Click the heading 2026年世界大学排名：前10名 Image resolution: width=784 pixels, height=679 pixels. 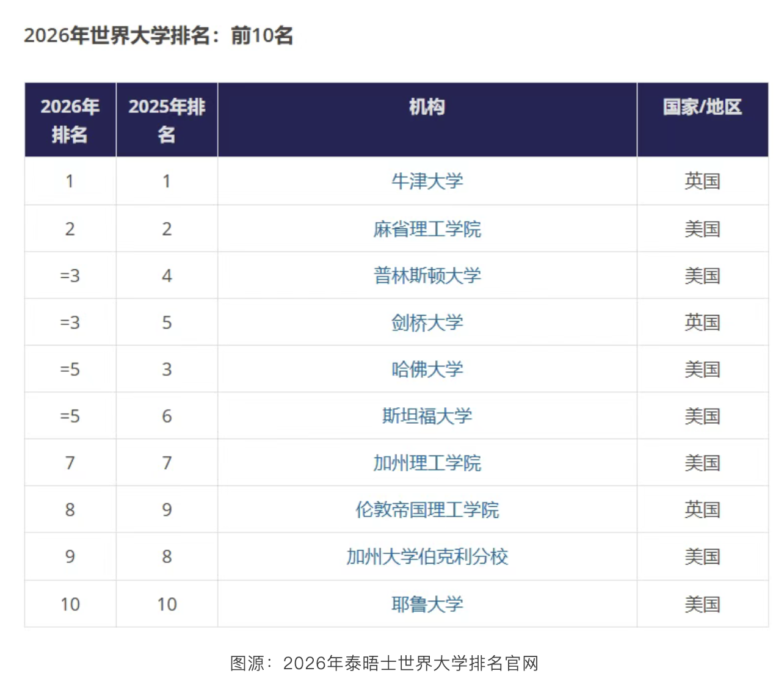[159, 35]
